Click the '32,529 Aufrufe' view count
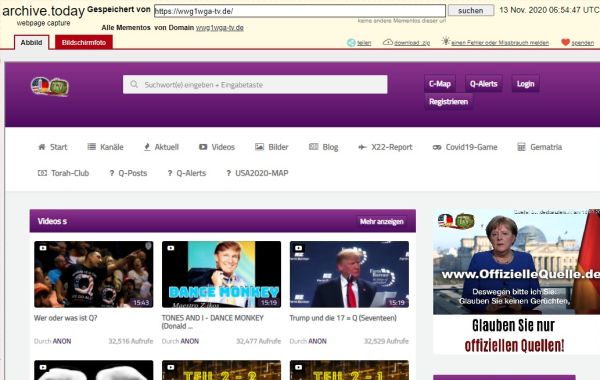Image resolution: width=600 pixels, height=380 pixels. coord(386,341)
